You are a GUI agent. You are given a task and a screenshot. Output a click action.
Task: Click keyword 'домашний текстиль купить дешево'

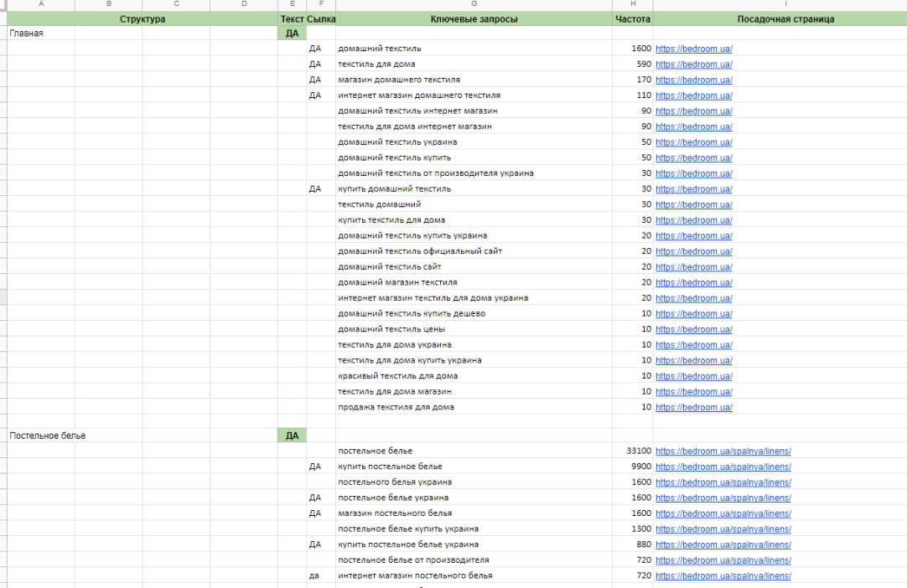click(412, 313)
